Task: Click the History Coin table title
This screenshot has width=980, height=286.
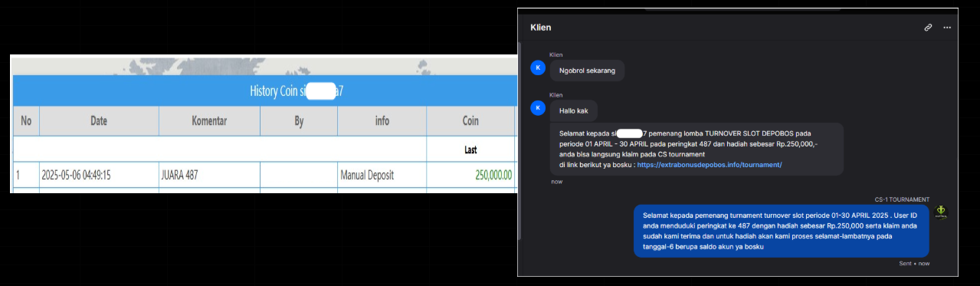Action: [x=297, y=91]
